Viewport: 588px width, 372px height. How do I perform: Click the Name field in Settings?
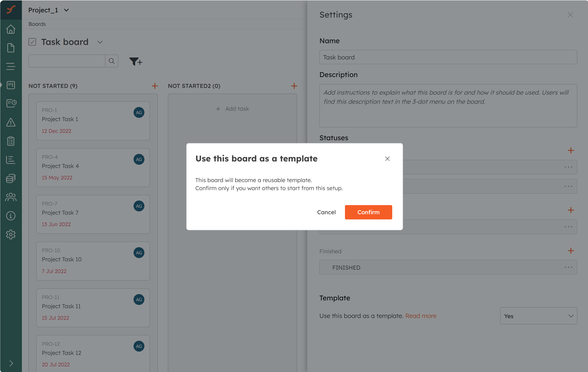[448, 57]
